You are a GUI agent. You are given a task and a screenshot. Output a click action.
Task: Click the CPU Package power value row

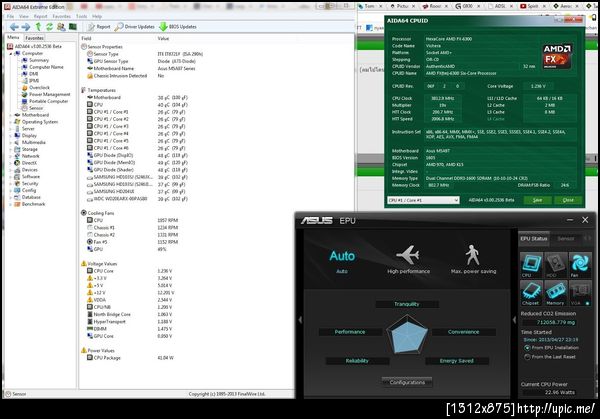click(x=130, y=358)
